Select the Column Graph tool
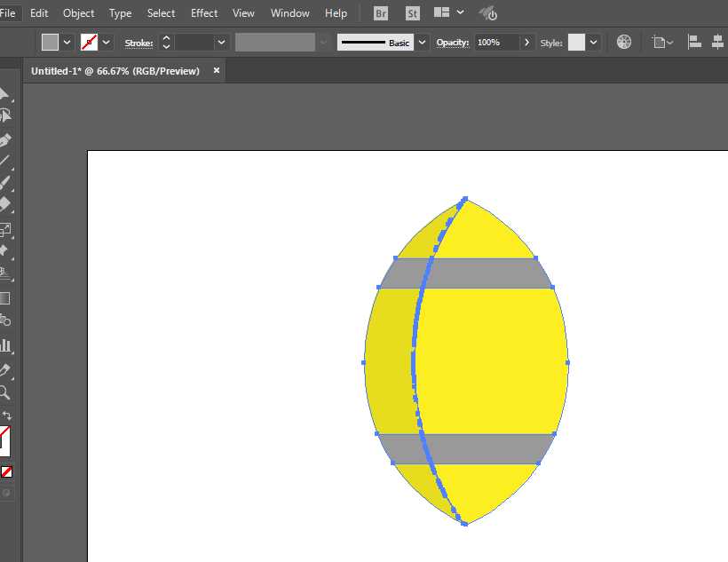 (4, 344)
